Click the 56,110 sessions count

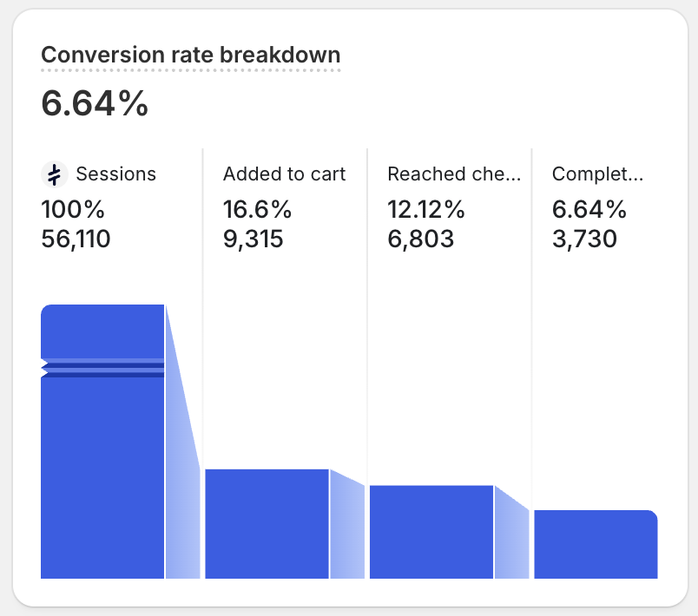click(76, 239)
